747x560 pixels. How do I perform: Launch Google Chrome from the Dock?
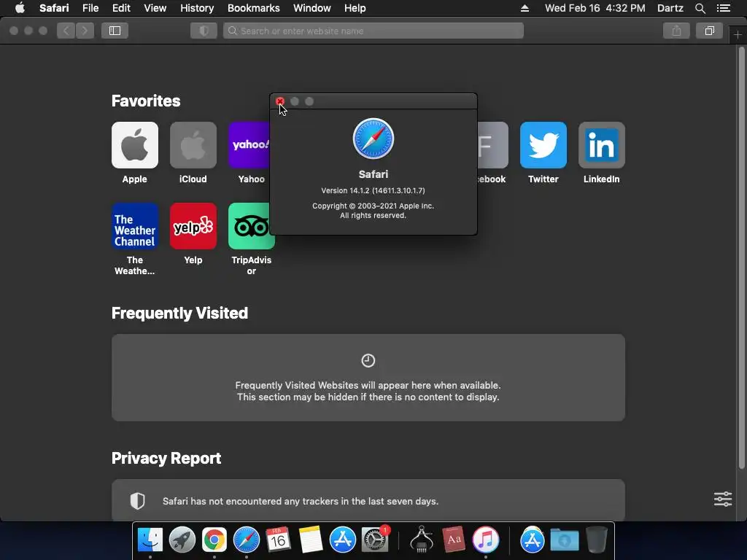[x=214, y=540]
